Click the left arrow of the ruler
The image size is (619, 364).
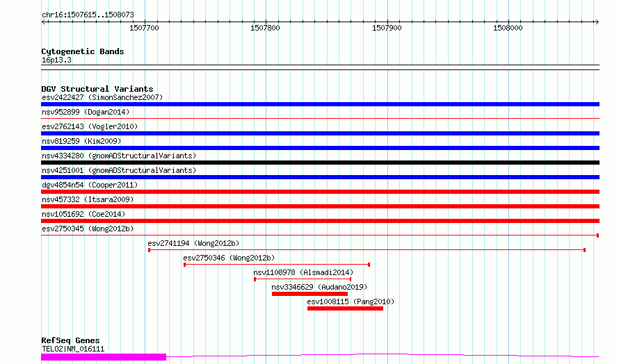[x=43, y=22]
